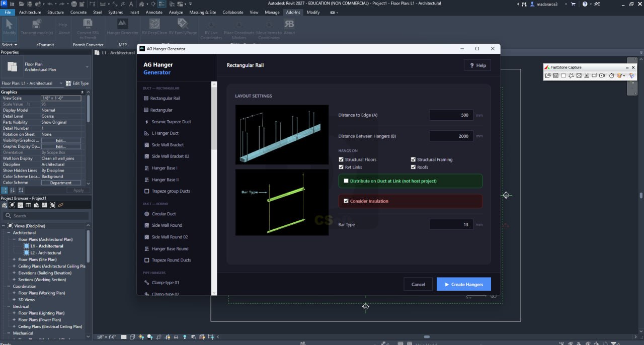
Task: Toggle Structural Framing checkbox
Action: [414, 159]
